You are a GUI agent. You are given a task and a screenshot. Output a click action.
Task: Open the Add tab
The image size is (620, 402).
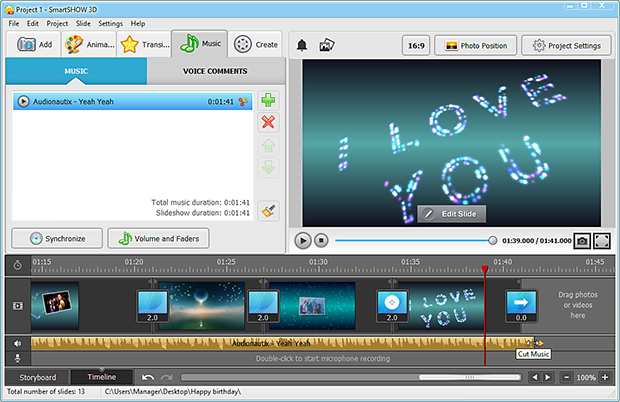point(34,44)
